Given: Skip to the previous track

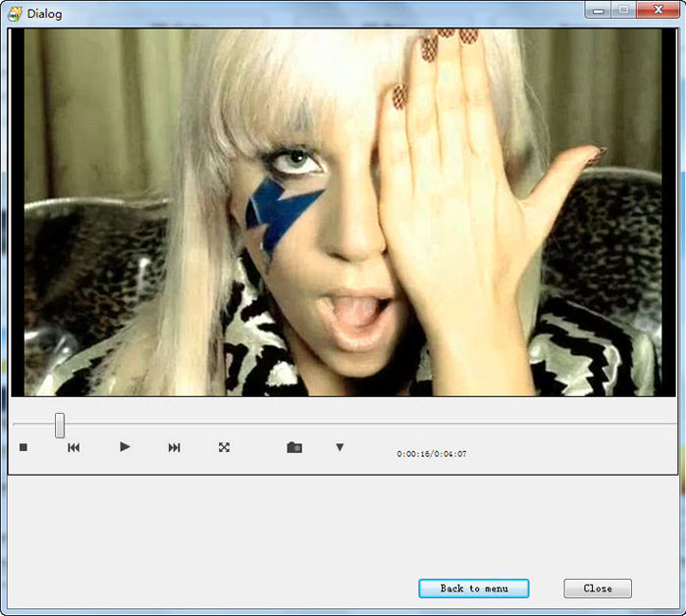Looking at the screenshot, I should point(74,447).
